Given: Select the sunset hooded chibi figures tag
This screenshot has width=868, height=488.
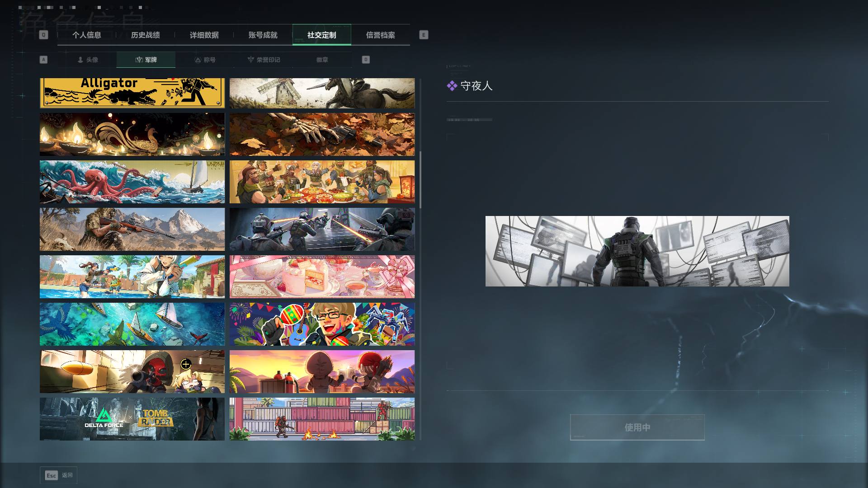Looking at the screenshot, I should (x=322, y=372).
